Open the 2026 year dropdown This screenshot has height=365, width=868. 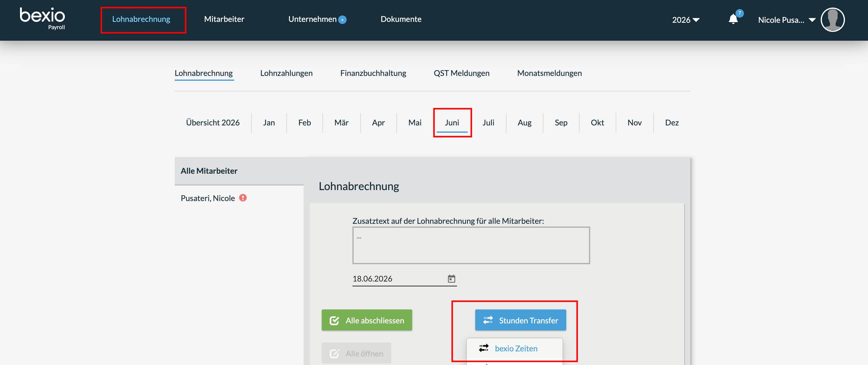tap(686, 20)
